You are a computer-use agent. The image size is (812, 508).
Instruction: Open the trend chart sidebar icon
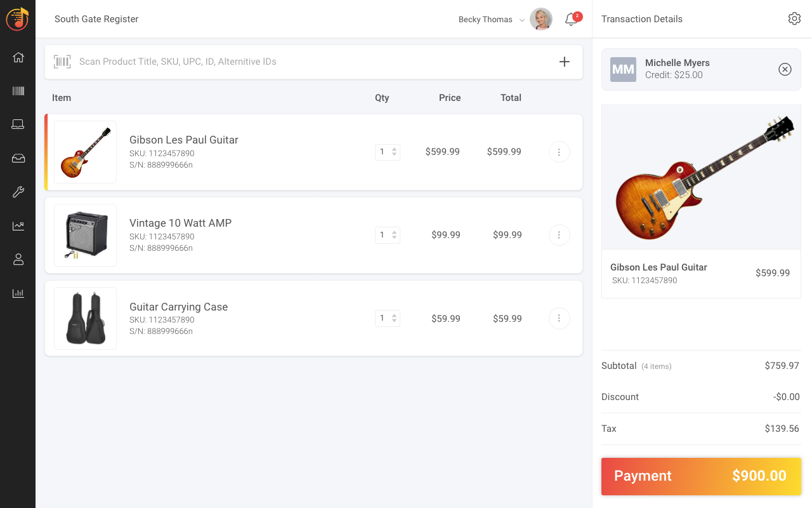(18, 225)
